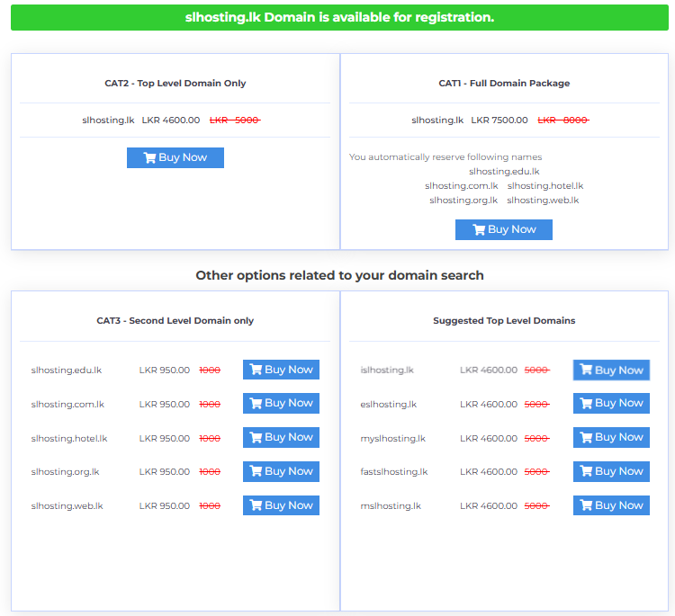The height and width of the screenshot is (616, 675).
Task: Click cart icon next to slhosting.edu.lk price
Action: [256, 370]
